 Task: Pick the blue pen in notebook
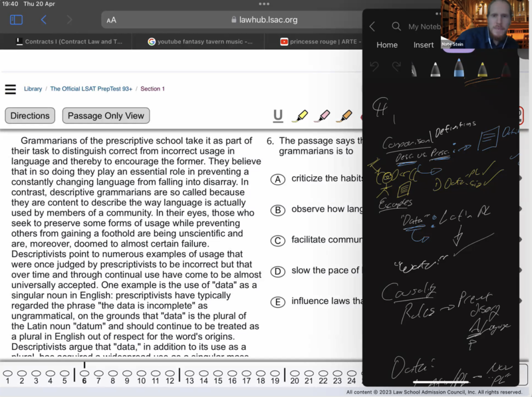click(459, 68)
